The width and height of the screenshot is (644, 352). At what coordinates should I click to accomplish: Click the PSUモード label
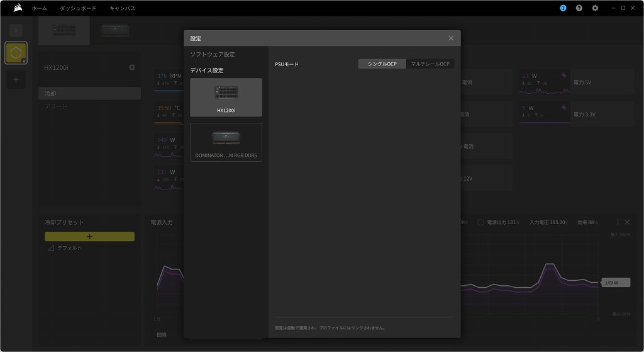point(287,64)
